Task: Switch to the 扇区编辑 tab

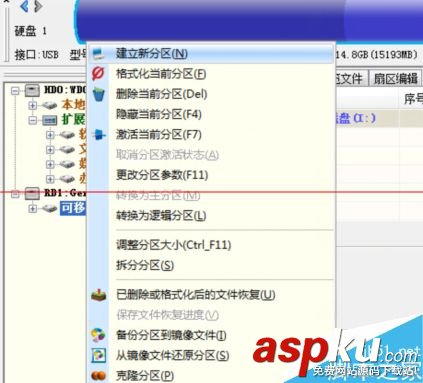Action: click(395, 79)
